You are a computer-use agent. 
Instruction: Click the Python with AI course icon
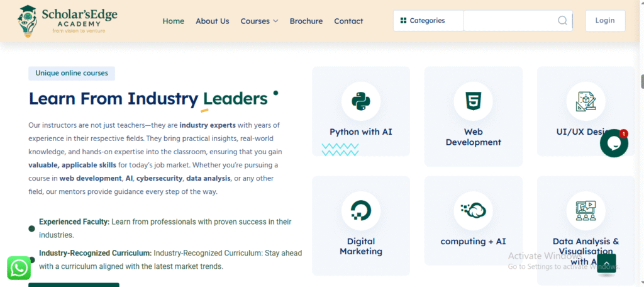click(x=360, y=101)
